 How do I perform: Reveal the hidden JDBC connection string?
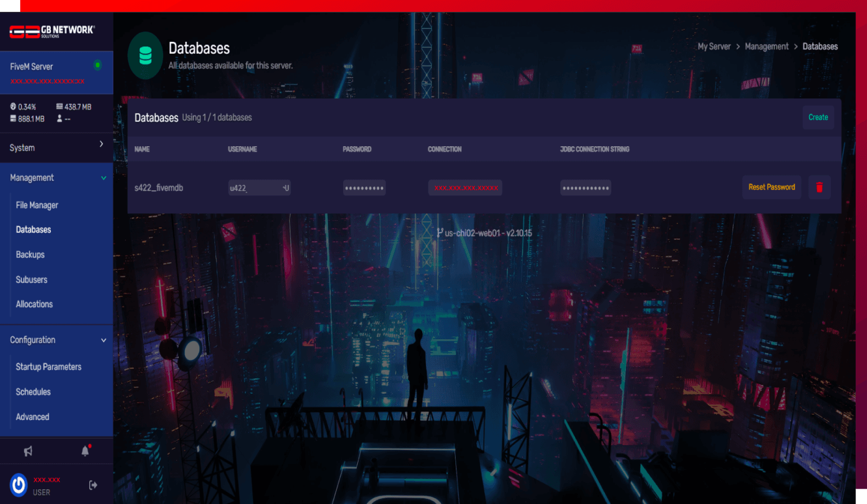[585, 187]
